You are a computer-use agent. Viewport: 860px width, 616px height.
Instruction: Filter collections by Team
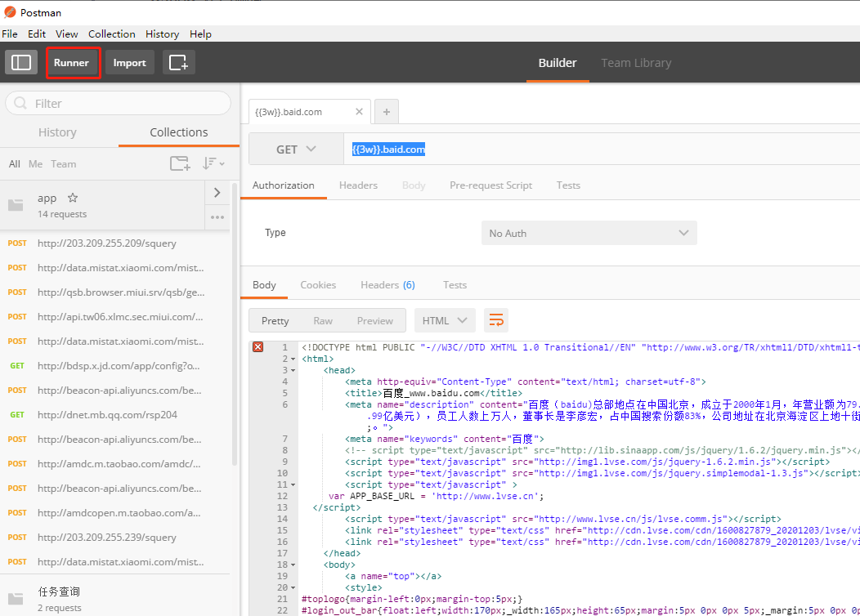(x=64, y=164)
